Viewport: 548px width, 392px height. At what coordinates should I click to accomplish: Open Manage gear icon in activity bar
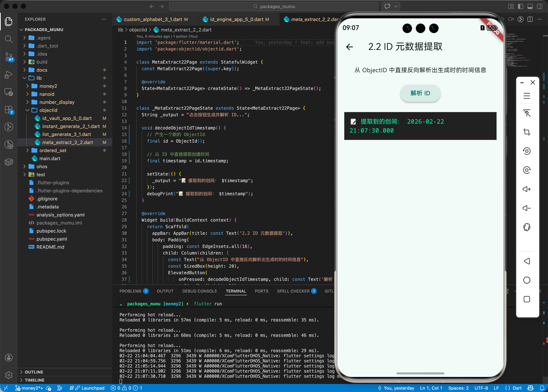[9, 375]
